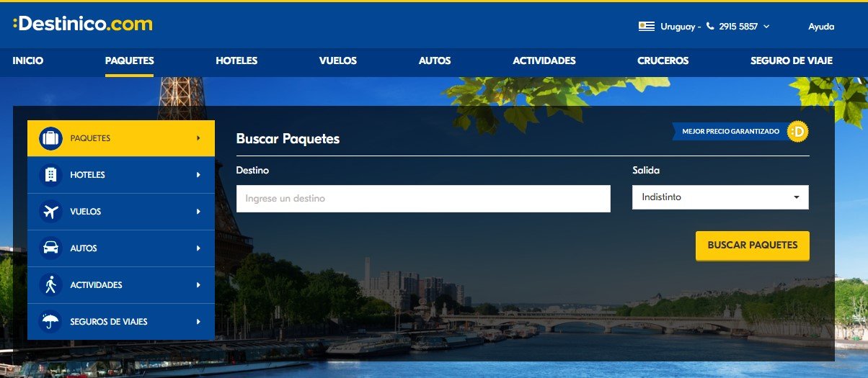
Task: Click the suitcase Paquetes icon
Action: [50, 138]
